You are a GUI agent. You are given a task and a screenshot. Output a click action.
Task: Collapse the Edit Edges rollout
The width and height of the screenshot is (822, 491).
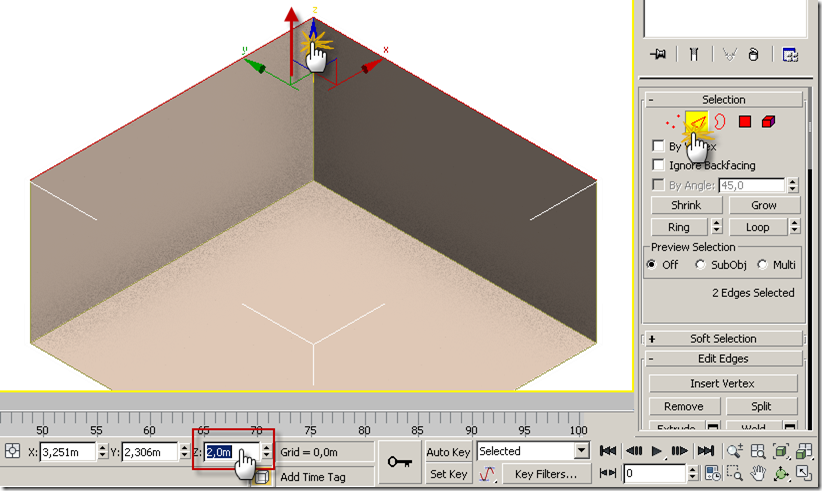click(x=723, y=358)
